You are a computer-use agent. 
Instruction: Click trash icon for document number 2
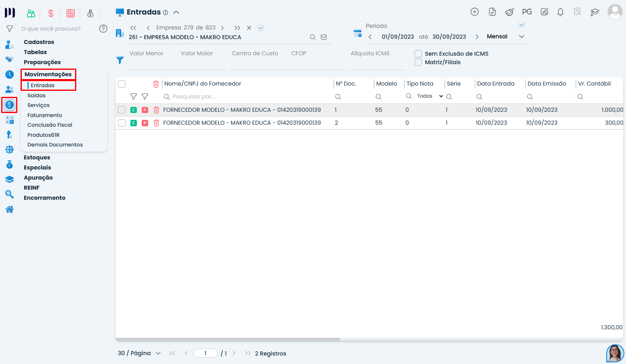[156, 123]
